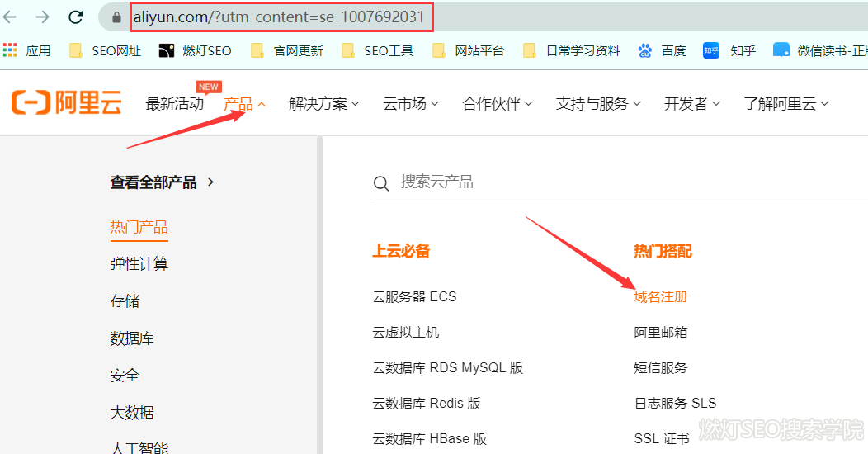
Task: Open the 燃灯SEO bookmark
Action: pos(195,51)
